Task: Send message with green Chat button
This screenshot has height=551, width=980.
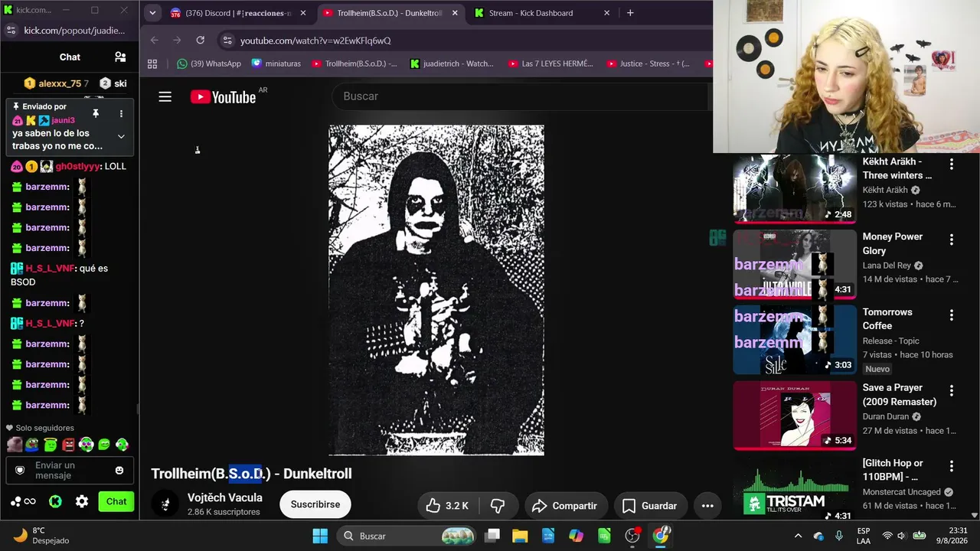Action: (116, 501)
